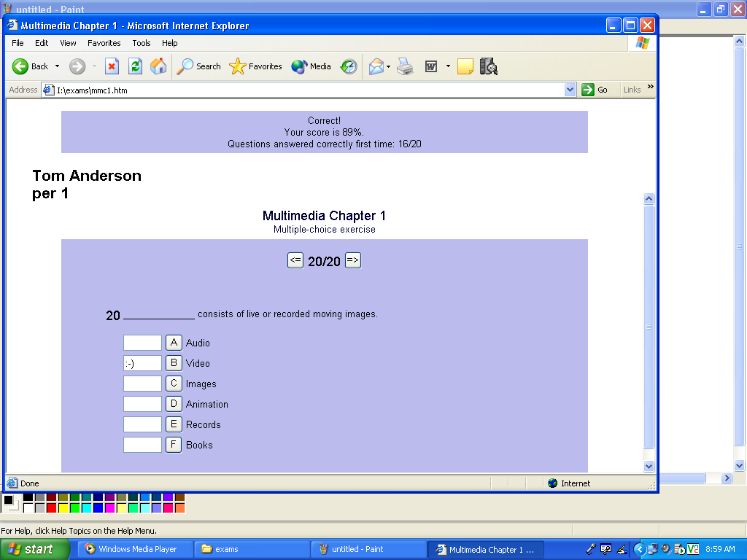The width and height of the screenshot is (747, 560).
Task: Click the History clock icon
Action: pos(349,66)
